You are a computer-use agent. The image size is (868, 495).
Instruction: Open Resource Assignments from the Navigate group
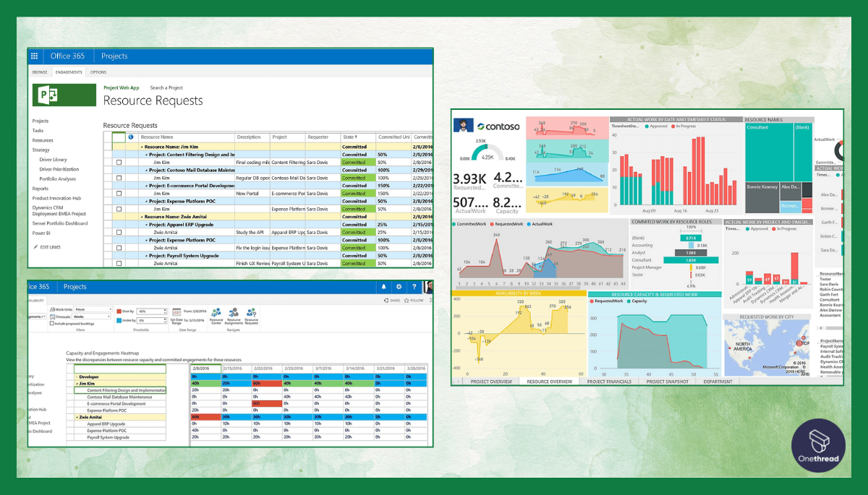click(x=233, y=312)
